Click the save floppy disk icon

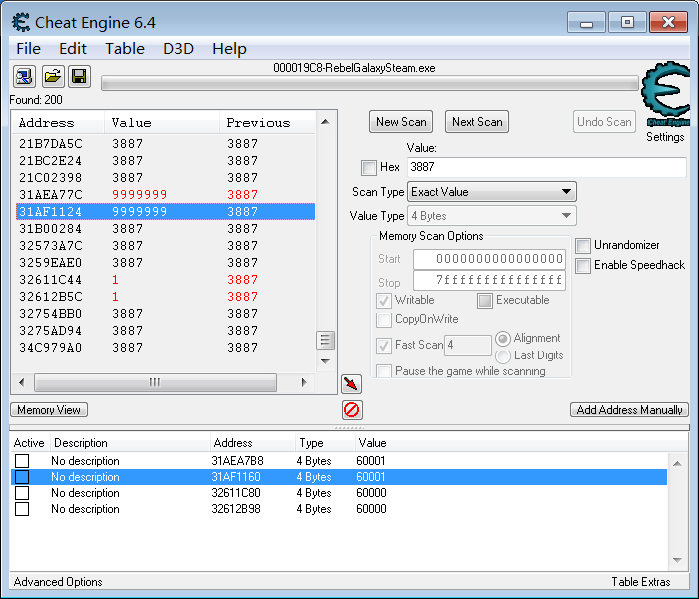pyautogui.click(x=79, y=77)
